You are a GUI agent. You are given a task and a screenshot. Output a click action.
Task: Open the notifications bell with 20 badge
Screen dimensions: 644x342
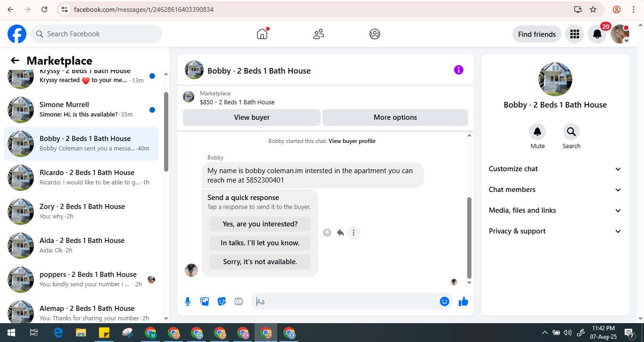[x=597, y=34]
